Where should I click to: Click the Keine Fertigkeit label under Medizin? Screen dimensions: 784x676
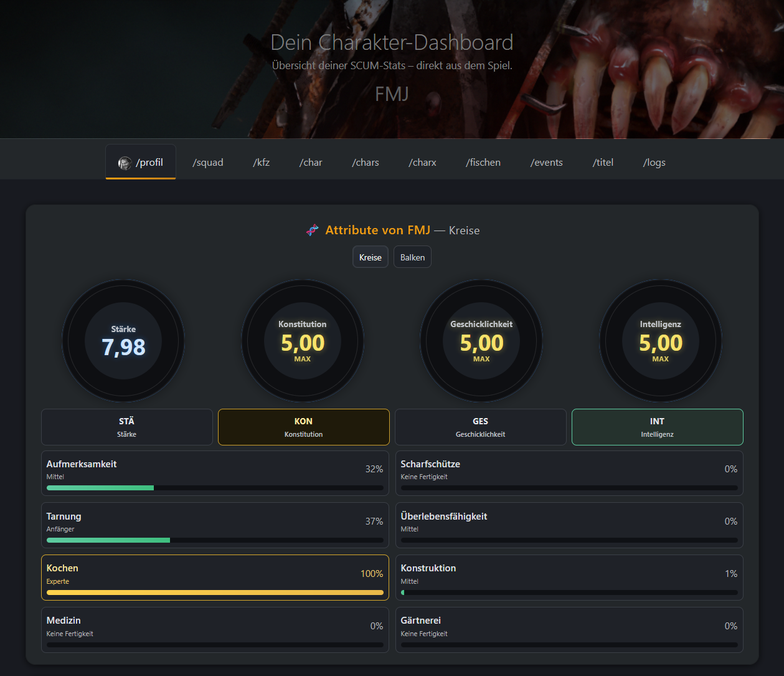click(x=70, y=634)
